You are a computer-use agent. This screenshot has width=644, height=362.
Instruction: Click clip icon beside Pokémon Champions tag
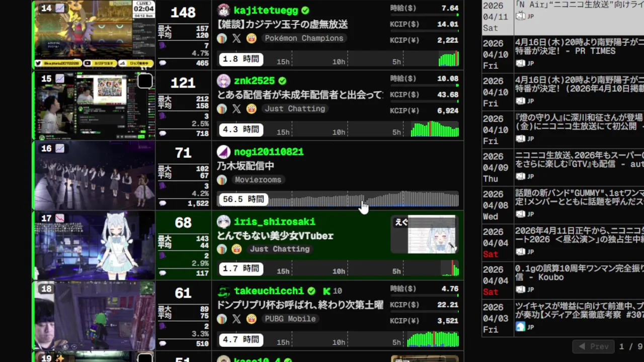[252, 38]
